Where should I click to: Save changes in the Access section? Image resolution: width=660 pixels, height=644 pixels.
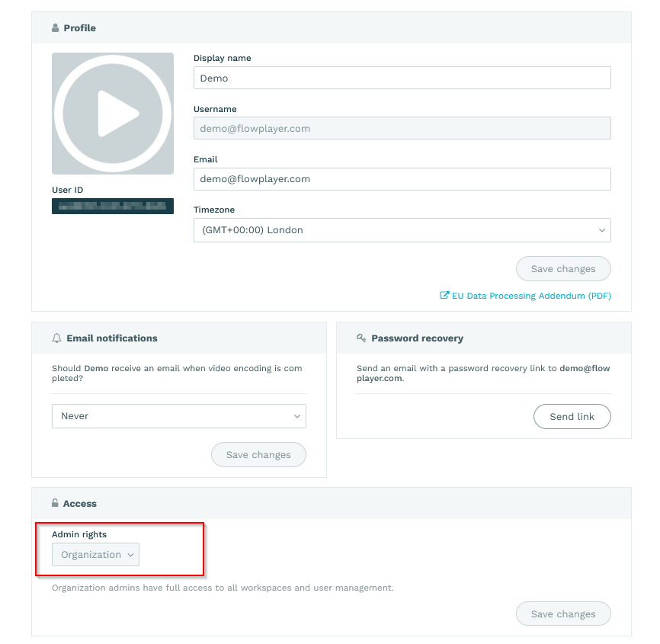563,614
